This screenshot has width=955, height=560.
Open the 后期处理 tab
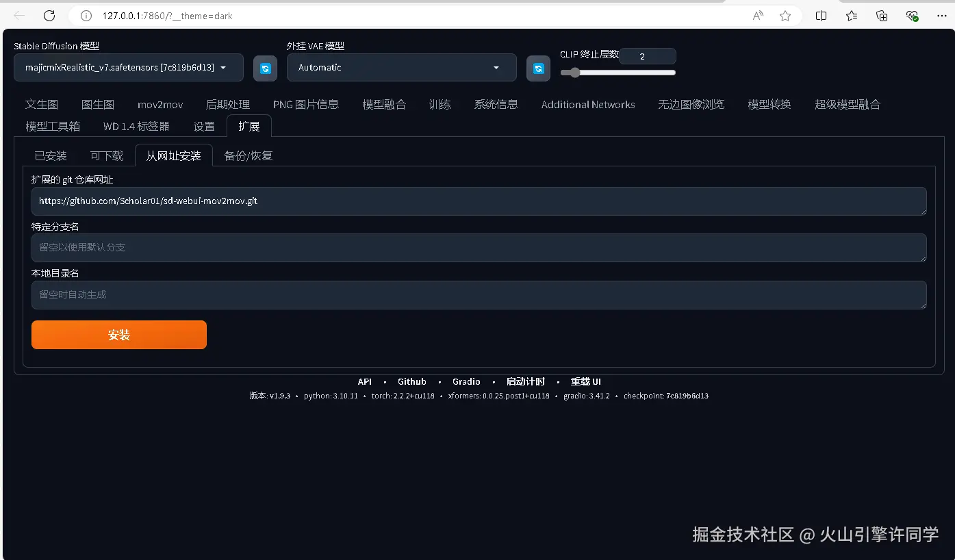228,105
